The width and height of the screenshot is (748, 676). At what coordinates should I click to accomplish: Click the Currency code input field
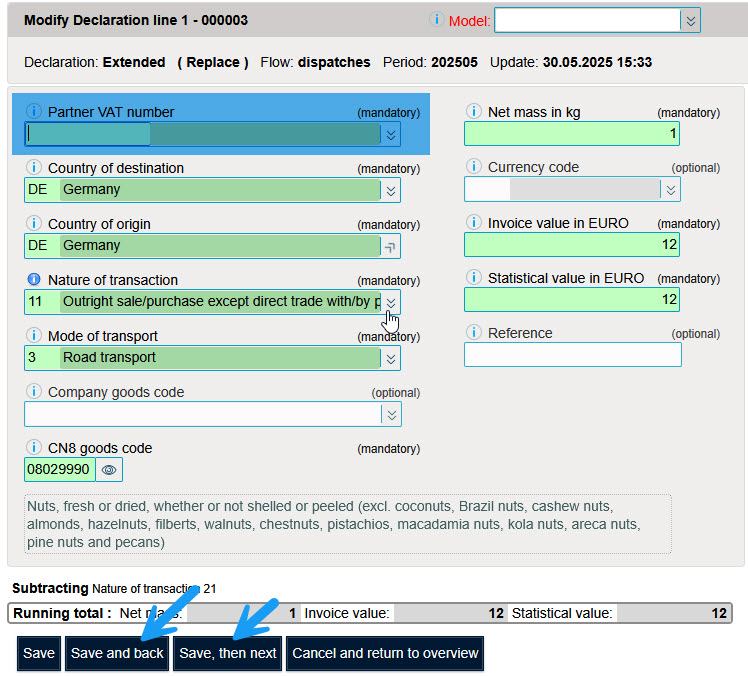562,189
